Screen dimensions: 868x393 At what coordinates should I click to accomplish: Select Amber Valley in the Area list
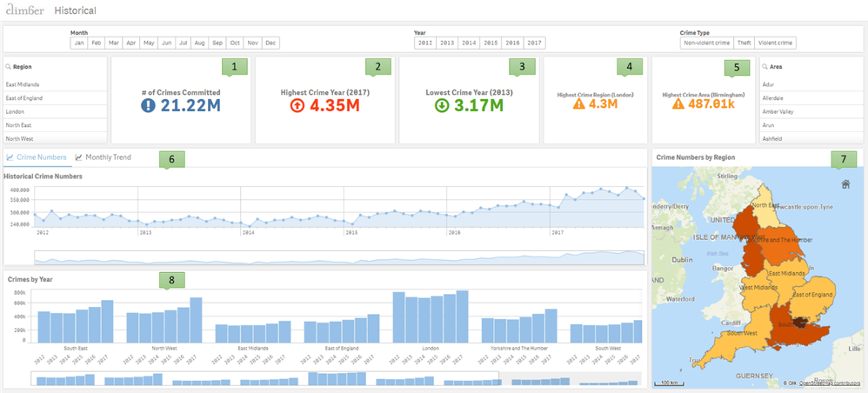click(811, 111)
